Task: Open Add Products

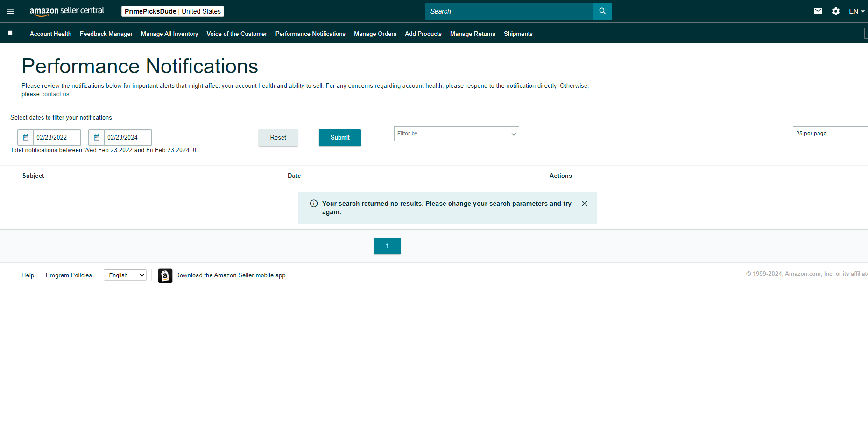Action: coord(423,34)
